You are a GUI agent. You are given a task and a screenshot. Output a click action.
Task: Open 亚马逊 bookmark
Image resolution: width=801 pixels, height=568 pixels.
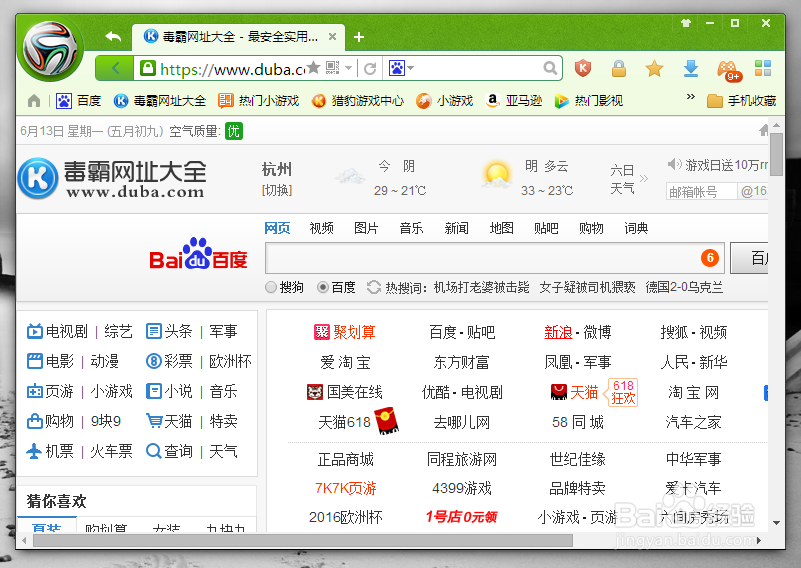click(513, 101)
